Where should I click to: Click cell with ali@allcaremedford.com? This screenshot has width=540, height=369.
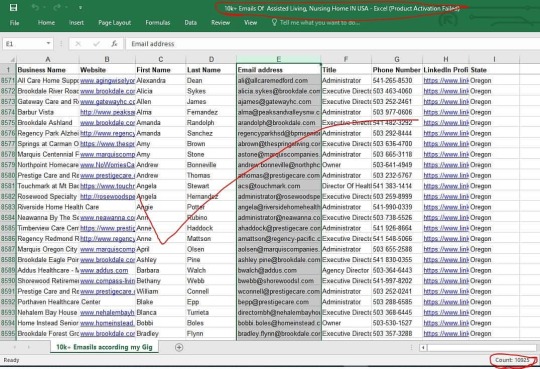click(x=279, y=81)
